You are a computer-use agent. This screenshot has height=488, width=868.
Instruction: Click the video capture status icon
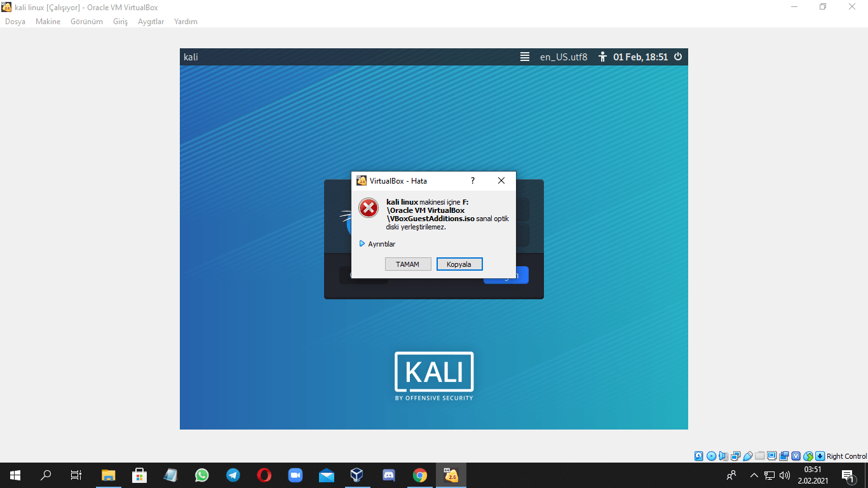(x=784, y=456)
